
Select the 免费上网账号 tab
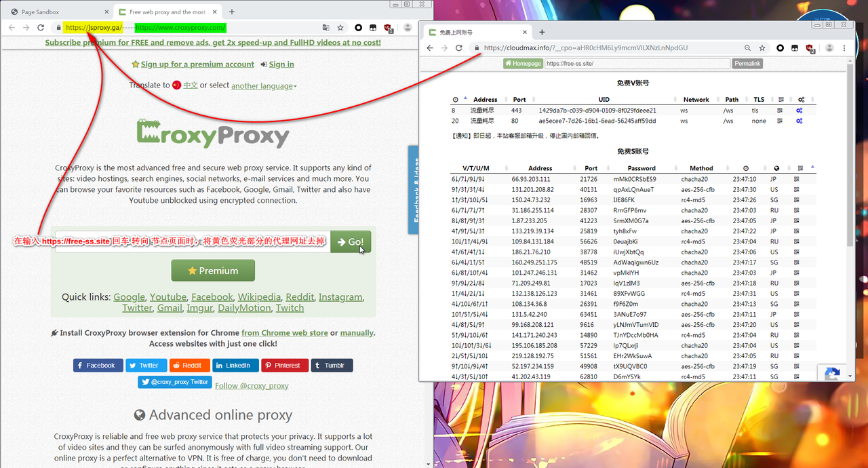477,32
